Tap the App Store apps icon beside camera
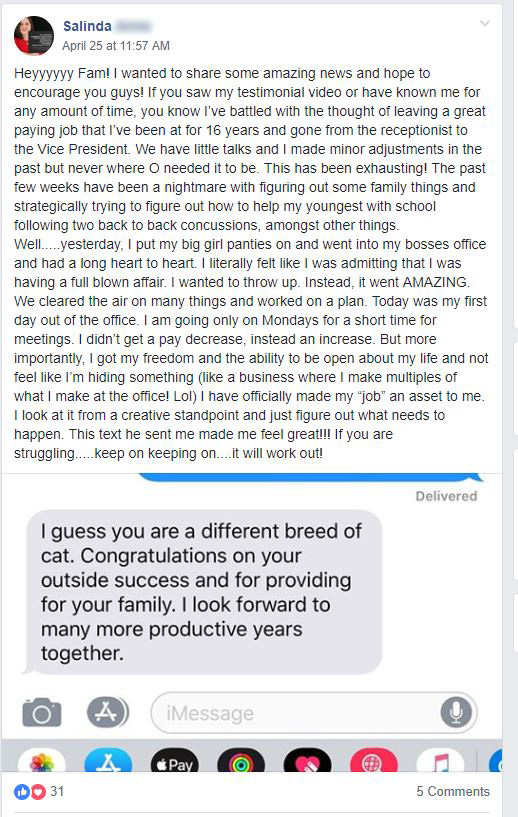 107,712
